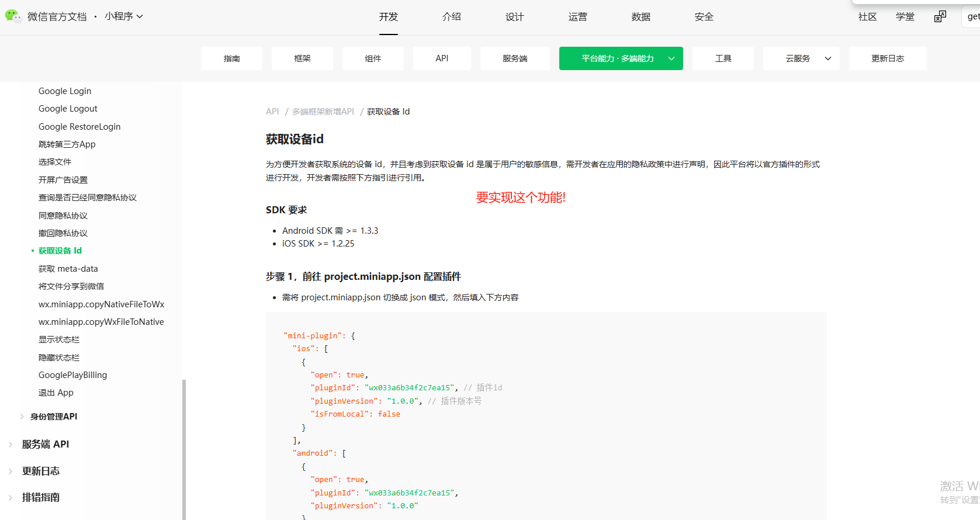The height and width of the screenshot is (520, 980).
Task: Open 选择文件 in sidebar
Action: [55, 162]
